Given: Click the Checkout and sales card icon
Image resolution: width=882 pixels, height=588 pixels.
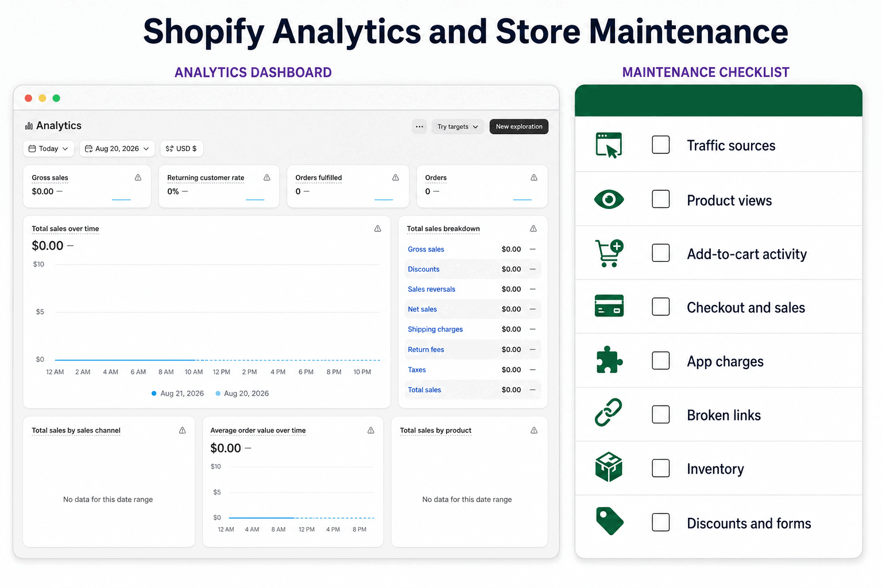Looking at the screenshot, I should [609, 306].
